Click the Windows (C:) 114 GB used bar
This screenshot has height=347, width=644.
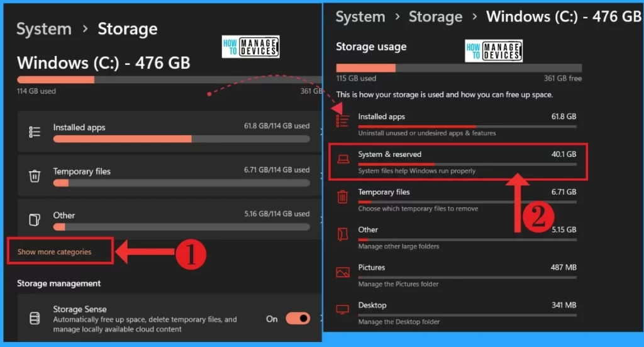point(169,80)
